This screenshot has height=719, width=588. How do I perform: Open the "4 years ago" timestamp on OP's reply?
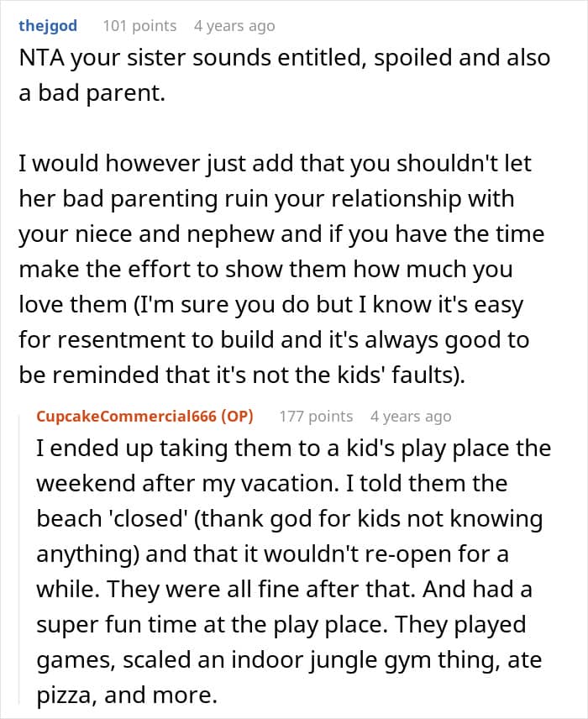pyautogui.click(x=411, y=417)
